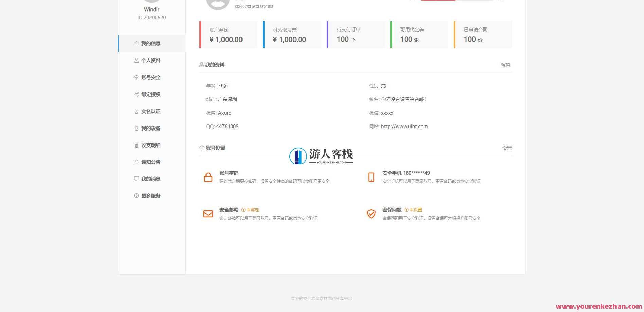644x312 pixels.
Task: Click 设置 beside 账号设置
Action: click(507, 148)
